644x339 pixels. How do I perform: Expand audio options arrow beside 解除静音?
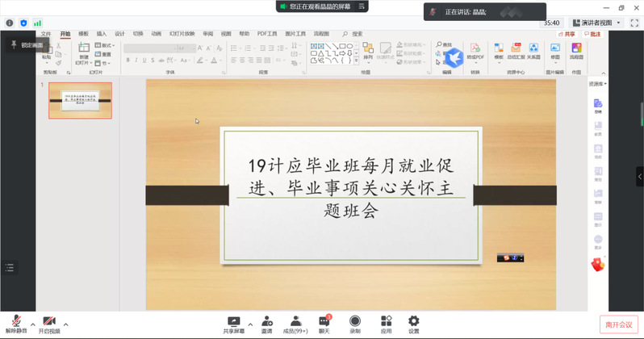click(x=31, y=324)
